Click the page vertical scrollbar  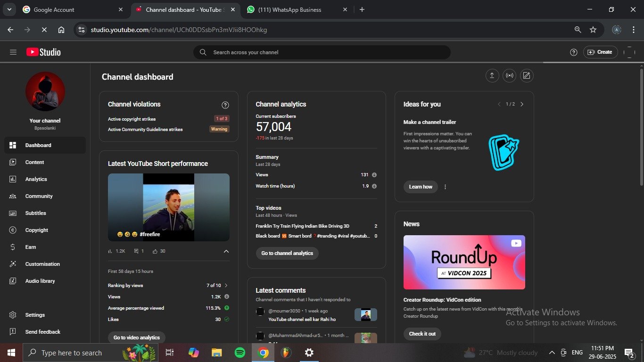click(x=641, y=127)
